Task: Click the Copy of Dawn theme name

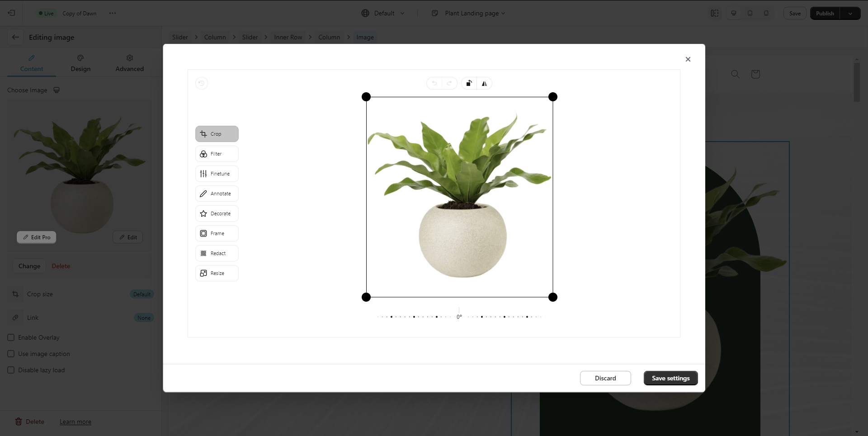Action: pyautogui.click(x=80, y=13)
